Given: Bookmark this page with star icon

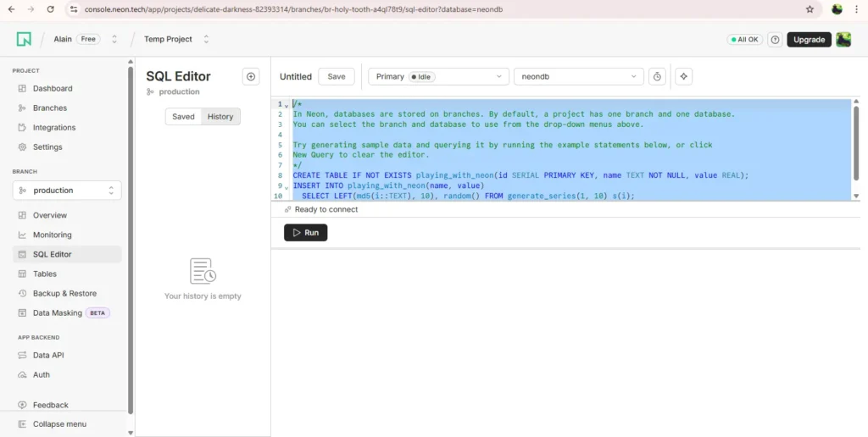Looking at the screenshot, I should pyautogui.click(x=810, y=9).
